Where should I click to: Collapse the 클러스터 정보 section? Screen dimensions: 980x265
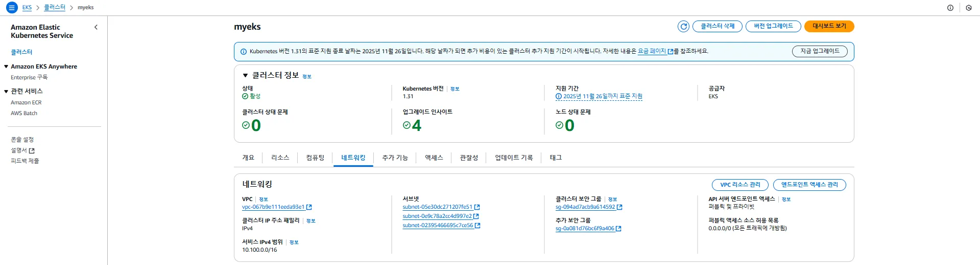click(245, 76)
